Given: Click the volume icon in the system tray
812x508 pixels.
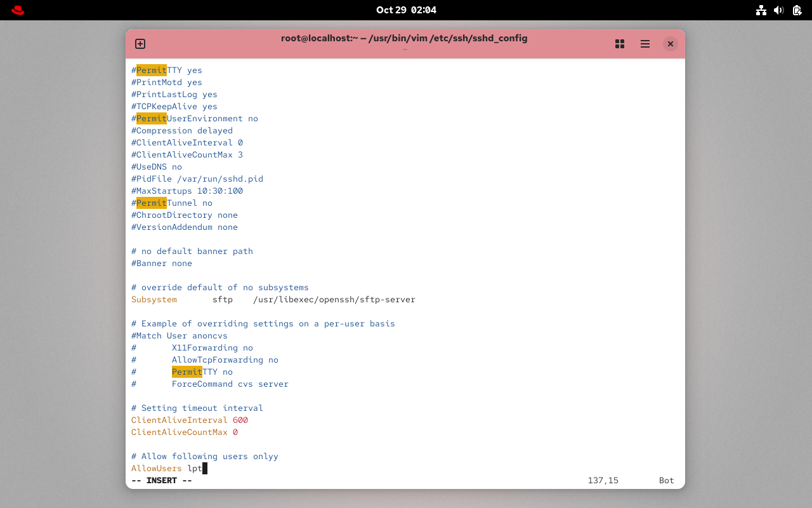Looking at the screenshot, I should [778, 10].
